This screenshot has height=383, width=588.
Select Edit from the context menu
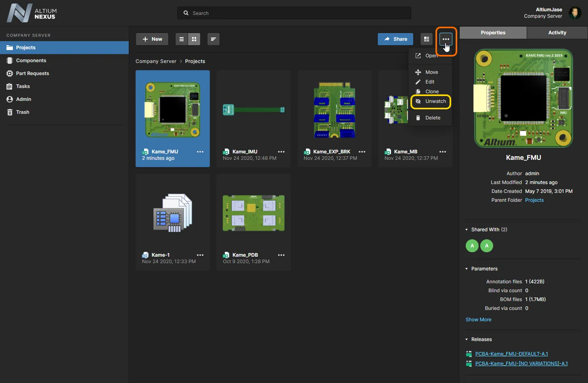tap(430, 82)
